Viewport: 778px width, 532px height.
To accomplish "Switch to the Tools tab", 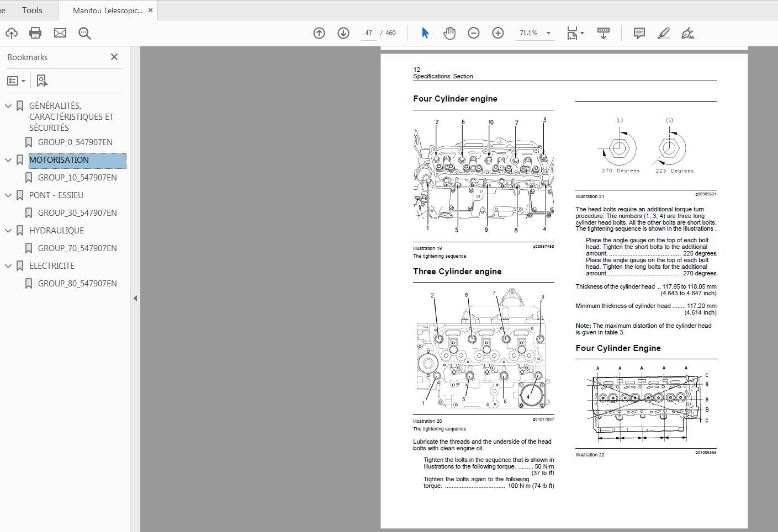I will (31, 10).
